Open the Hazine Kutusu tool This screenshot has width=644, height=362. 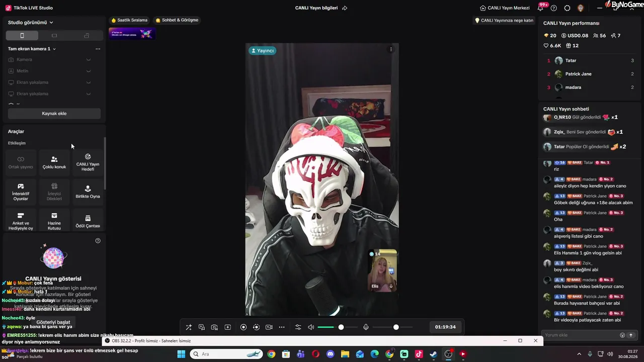(x=54, y=221)
